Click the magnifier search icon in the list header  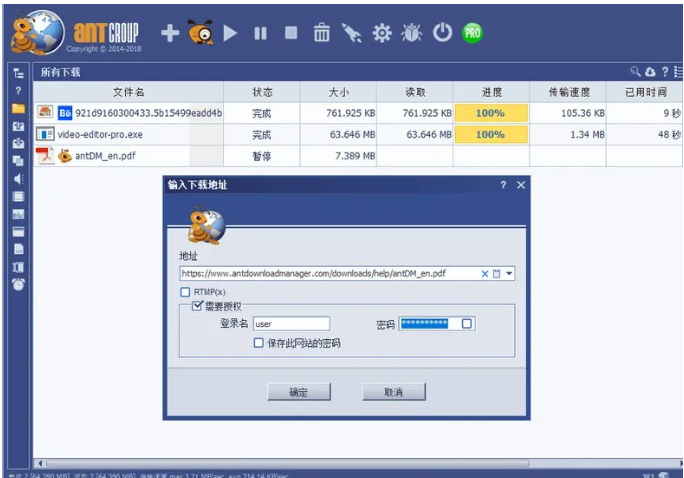pyautogui.click(x=635, y=72)
